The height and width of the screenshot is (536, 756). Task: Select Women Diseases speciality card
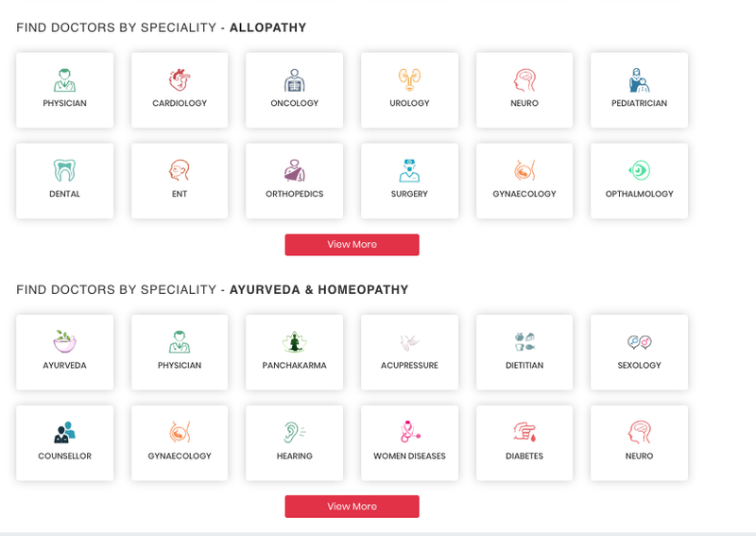pos(409,443)
